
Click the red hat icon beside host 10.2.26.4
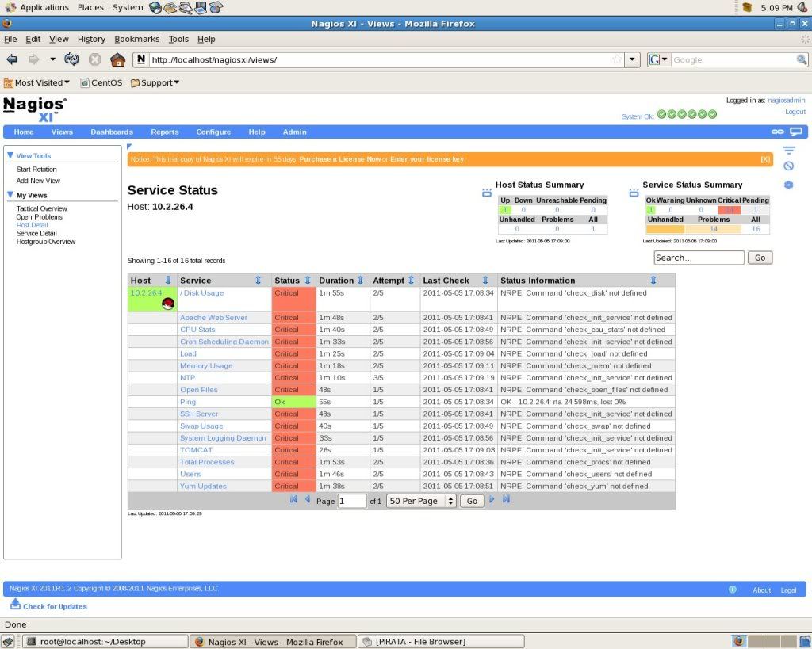[x=167, y=303]
